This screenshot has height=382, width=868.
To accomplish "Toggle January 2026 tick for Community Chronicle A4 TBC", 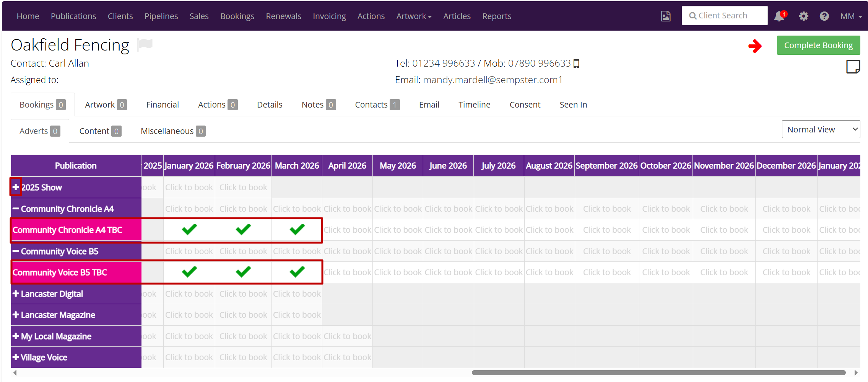I will pos(189,229).
